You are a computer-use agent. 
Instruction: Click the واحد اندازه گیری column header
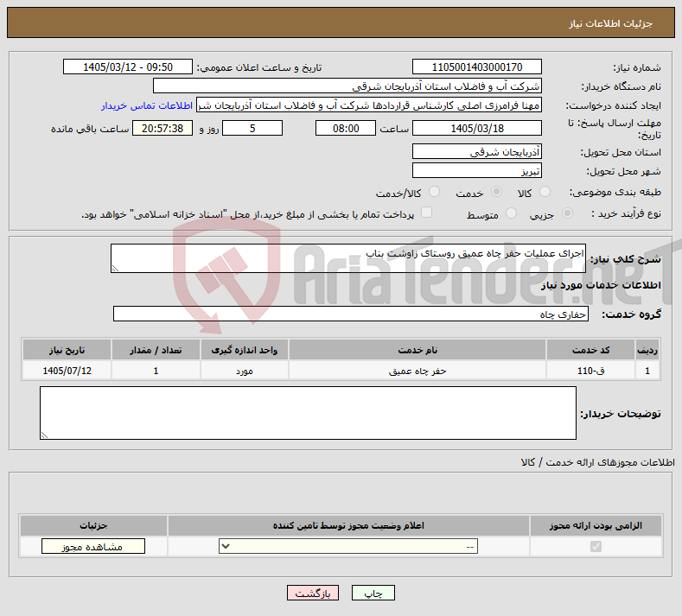point(244,350)
